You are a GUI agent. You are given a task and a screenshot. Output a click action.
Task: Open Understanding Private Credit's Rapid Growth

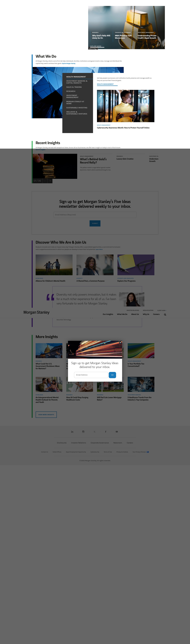point(147,37)
